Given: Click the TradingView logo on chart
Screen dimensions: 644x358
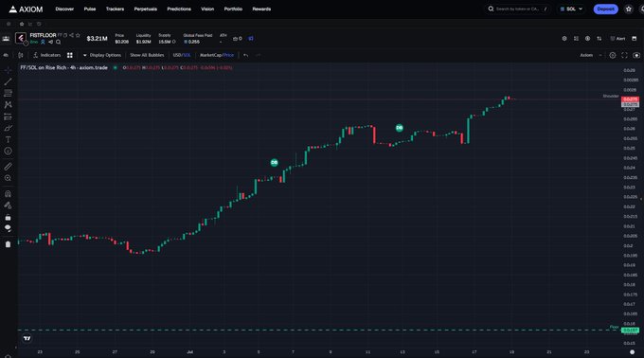Looking at the screenshot, I should (x=27, y=338).
